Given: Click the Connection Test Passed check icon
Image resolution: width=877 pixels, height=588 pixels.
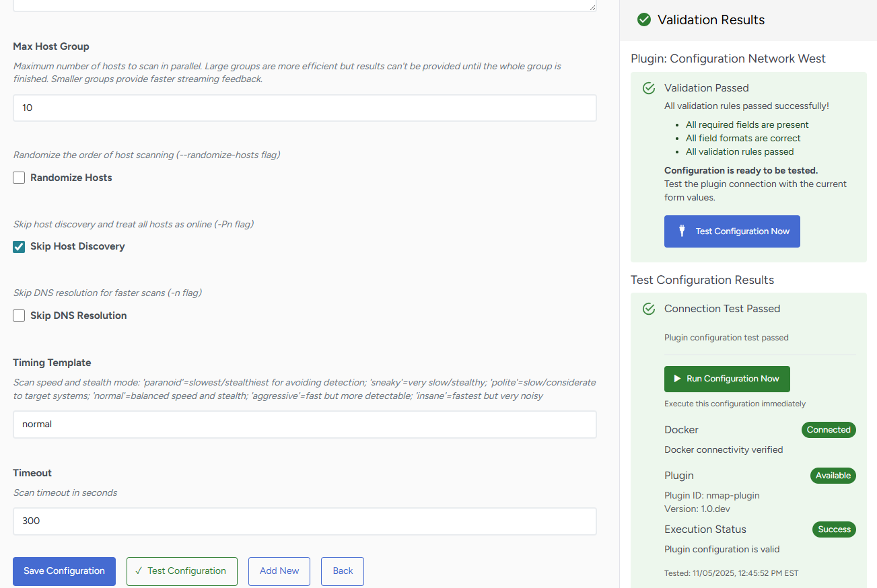Looking at the screenshot, I should click(x=649, y=309).
